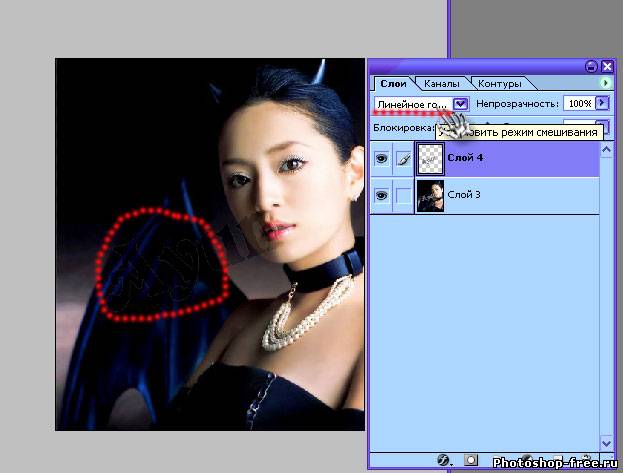
Task: Select the Слой 3 layer name
Action: pyautogui.click(x=465, y=195)
